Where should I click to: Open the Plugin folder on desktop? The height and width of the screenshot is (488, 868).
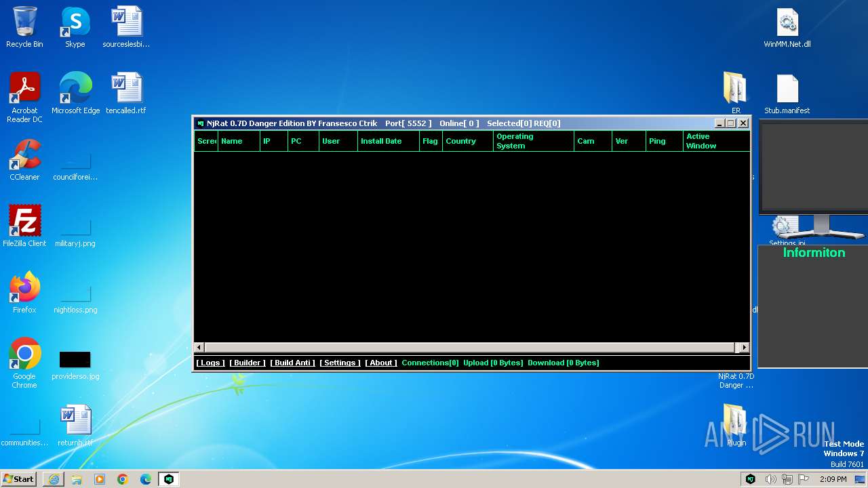736,426
